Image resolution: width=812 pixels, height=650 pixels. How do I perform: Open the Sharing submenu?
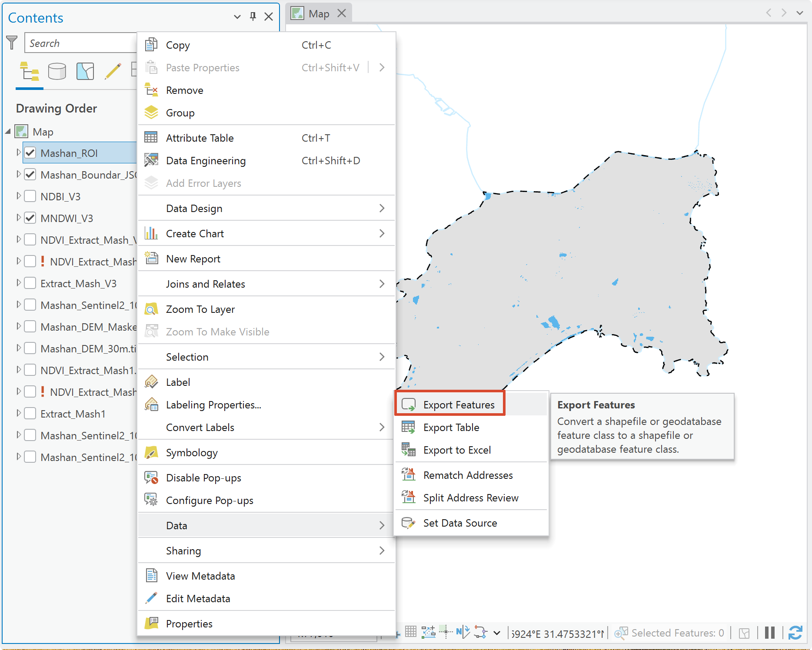click(x=266, y=551)
